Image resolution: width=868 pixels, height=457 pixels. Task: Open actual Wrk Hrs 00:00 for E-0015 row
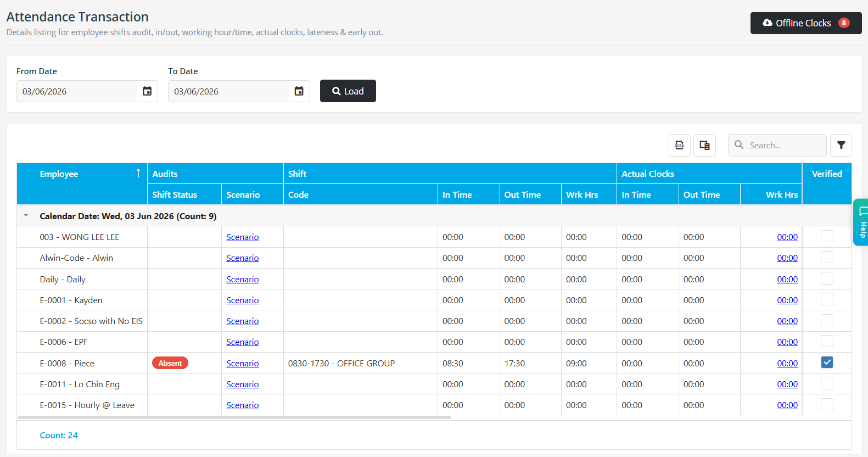787,405
